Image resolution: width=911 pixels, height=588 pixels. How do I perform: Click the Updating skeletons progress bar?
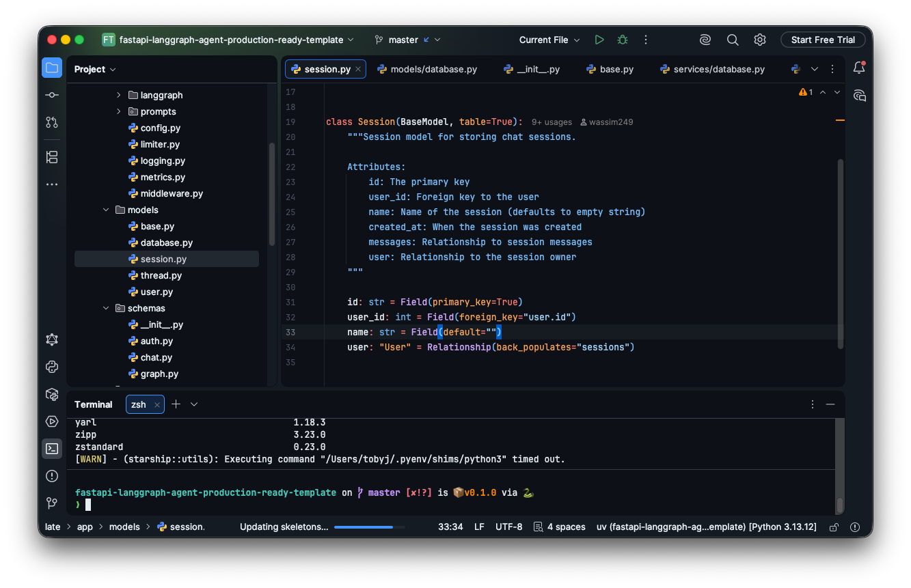pos(369,527)
